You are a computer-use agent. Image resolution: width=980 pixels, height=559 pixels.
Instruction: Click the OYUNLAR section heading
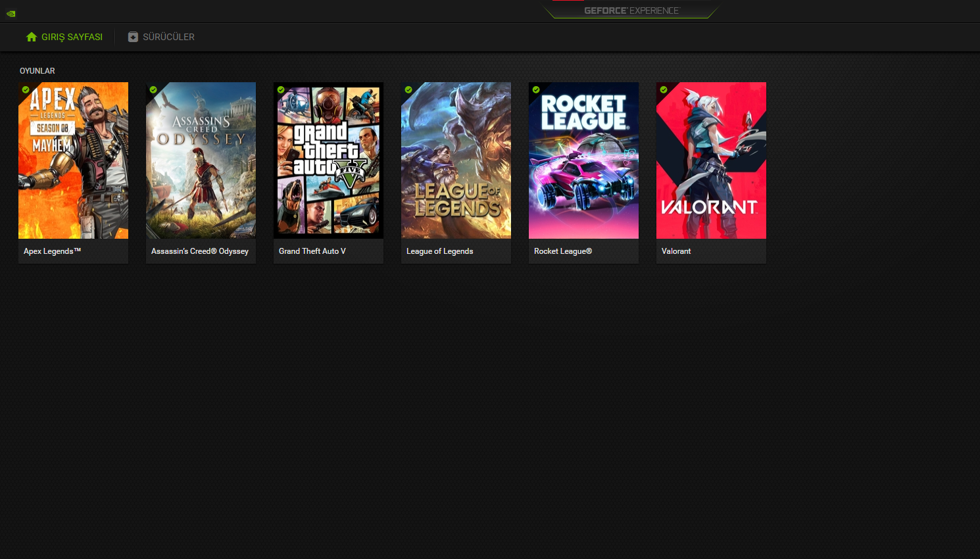(37, 71)
